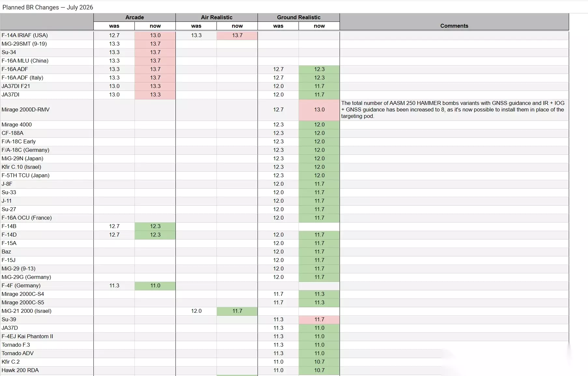Select the Hawk 200 RDA row label
This screenshot has height=376, width=588.
click(20, 370)
